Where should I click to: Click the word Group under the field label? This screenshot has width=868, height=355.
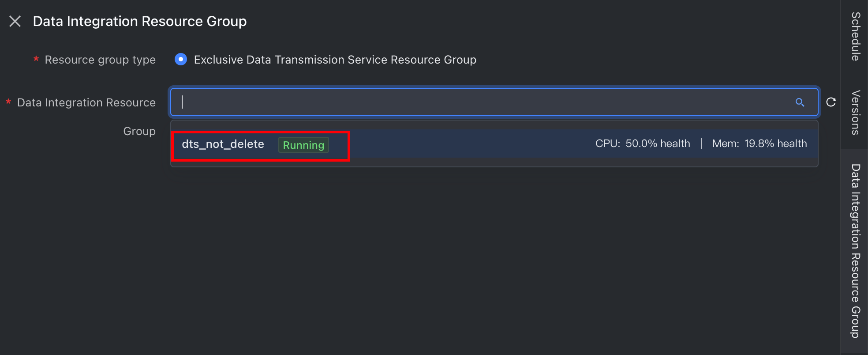(139, 131)
